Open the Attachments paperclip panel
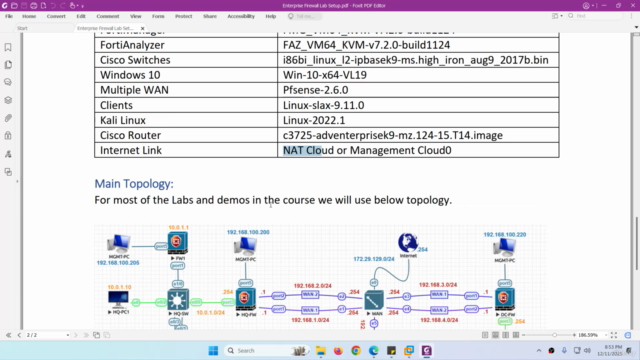Screen dimensions: 640x360 [x=8, y=118]
